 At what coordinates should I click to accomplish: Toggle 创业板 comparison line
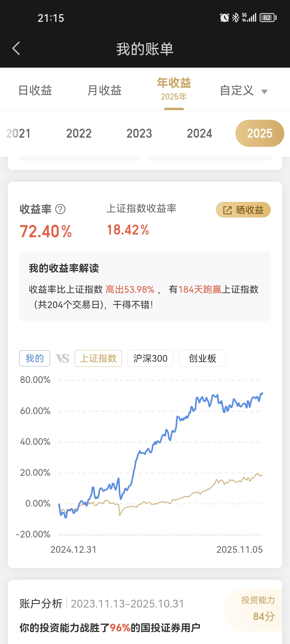click(x=202, y=358)
